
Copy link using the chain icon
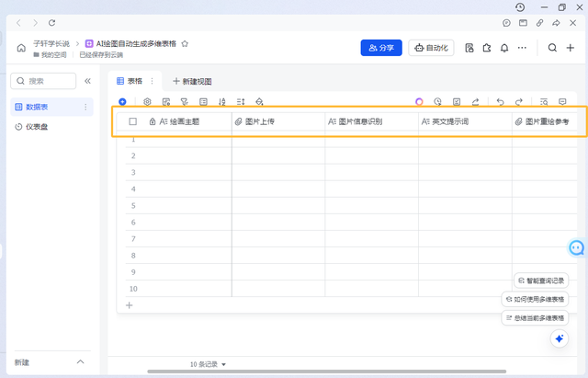pyautogui.click(x=539, y=23)
